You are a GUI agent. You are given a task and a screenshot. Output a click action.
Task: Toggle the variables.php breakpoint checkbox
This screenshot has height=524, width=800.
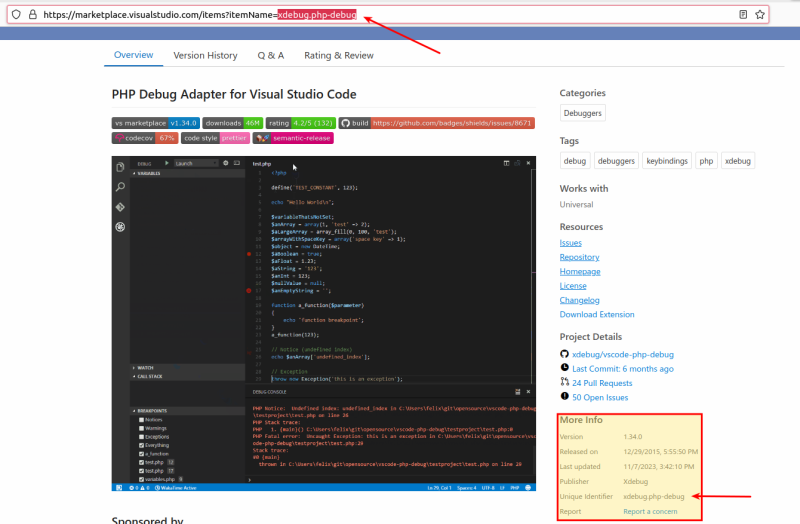tap(141, 480)
